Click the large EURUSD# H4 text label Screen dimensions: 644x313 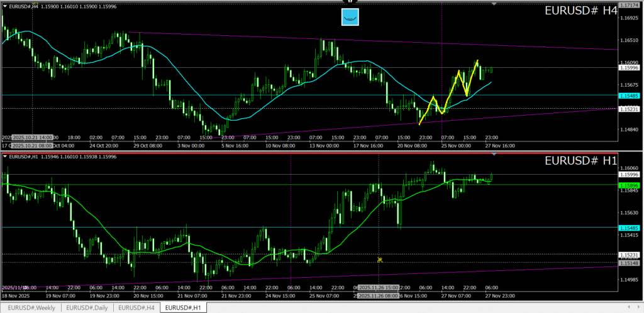(x=579, y=11)
